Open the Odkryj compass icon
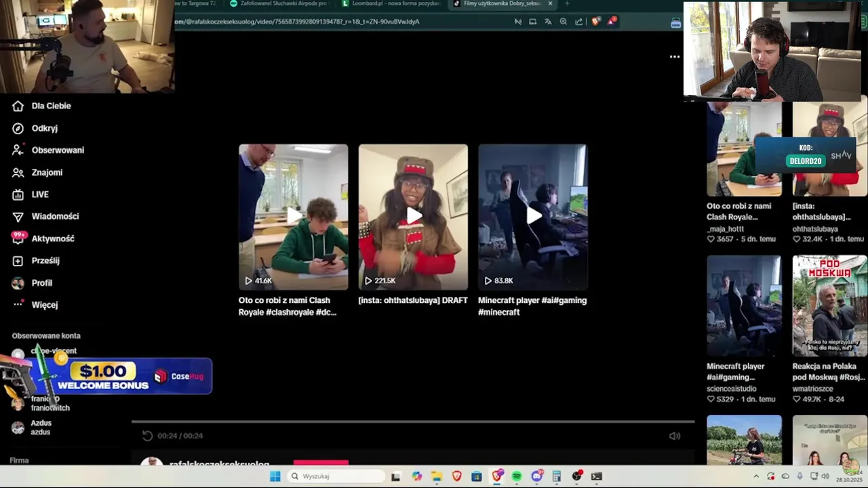Viewport: 868px width, 488px height. [18, 128]
